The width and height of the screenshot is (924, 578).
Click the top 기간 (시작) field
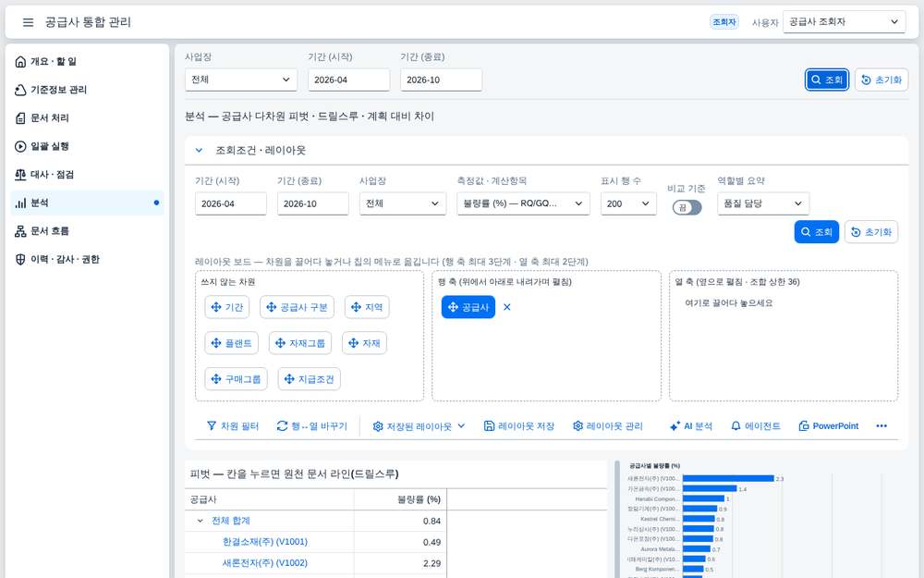tap(349, 80)
